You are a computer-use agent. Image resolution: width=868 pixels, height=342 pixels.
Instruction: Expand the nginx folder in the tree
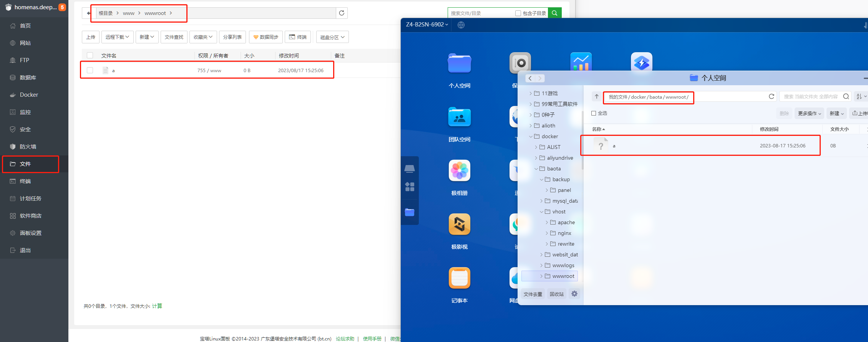(x=547, y=233)
